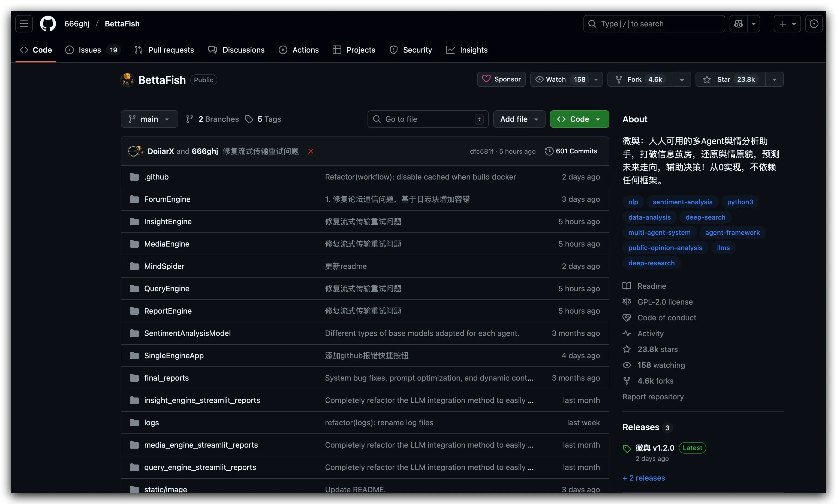Click the Fork button
The width and height of the screenshot is (837, 504).
point(640,80)
